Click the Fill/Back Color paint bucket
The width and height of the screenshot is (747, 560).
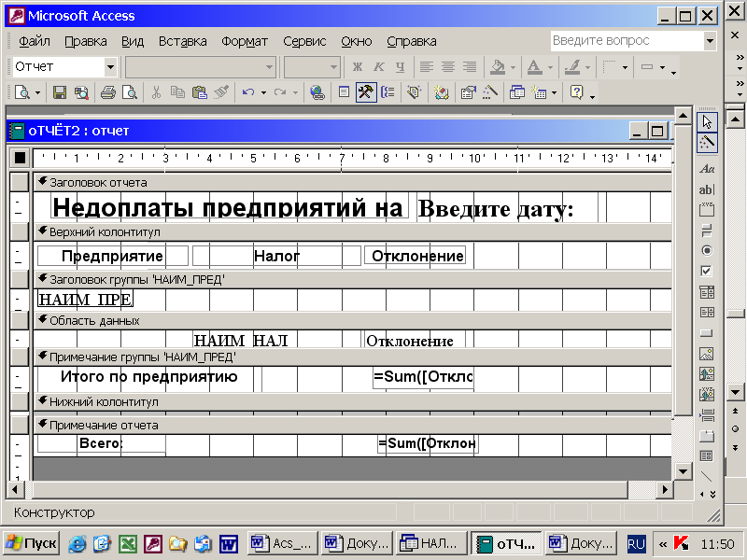498,67
